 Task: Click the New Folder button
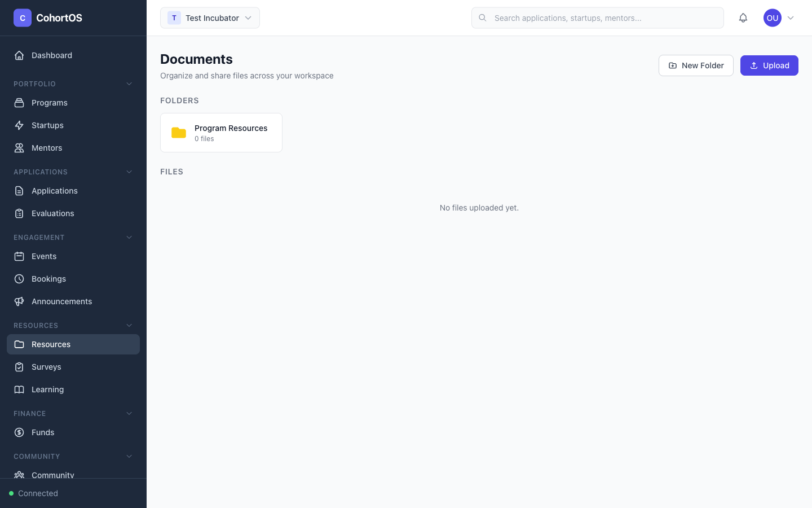tap(696, 65)
